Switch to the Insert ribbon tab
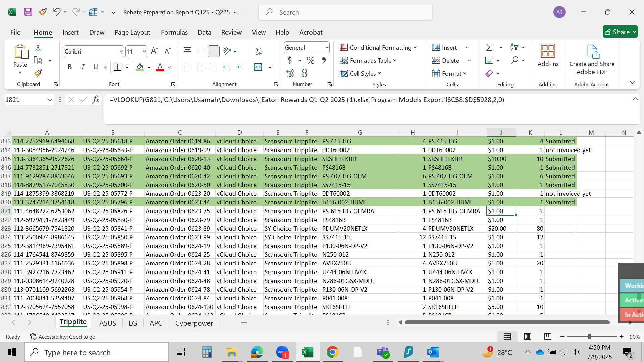This screenshot has width=644, height=362. [x=70, y=32]
